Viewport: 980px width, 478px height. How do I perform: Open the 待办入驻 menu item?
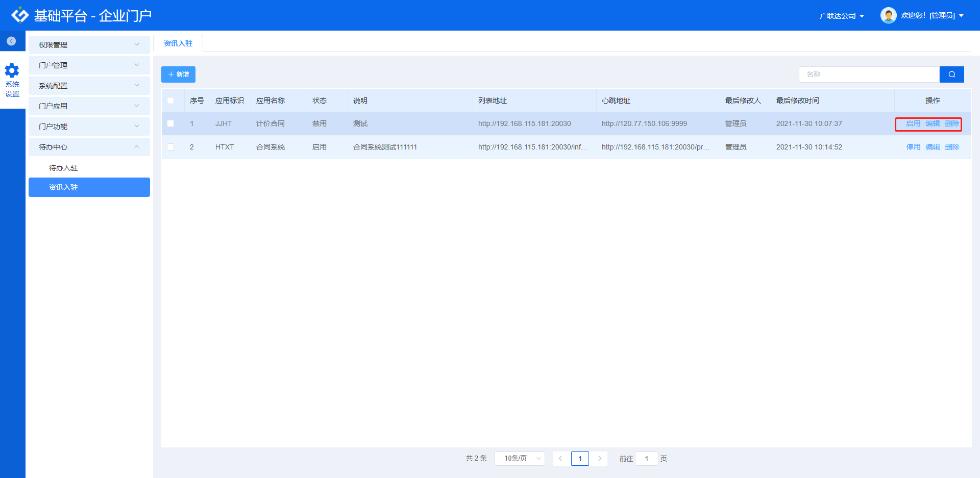click(x=63, y=168)
